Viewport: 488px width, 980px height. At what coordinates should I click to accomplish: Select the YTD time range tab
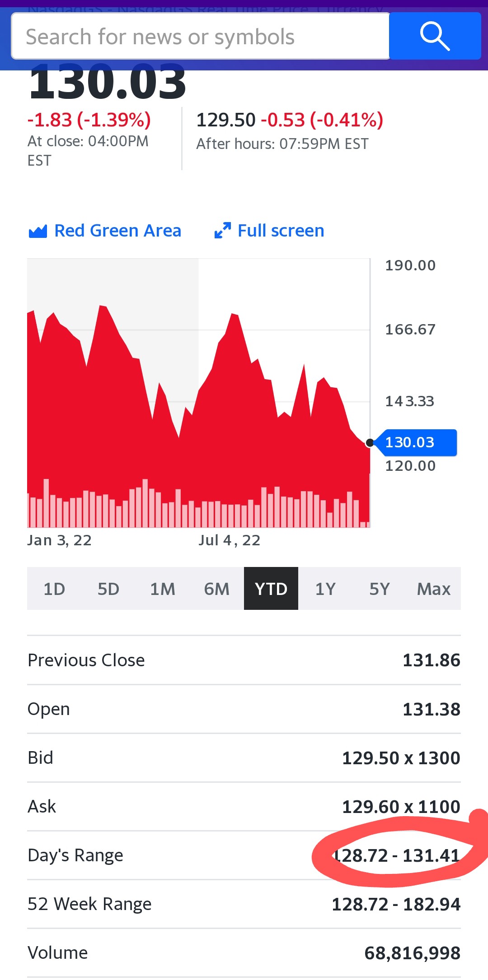(x=271, y=589)
